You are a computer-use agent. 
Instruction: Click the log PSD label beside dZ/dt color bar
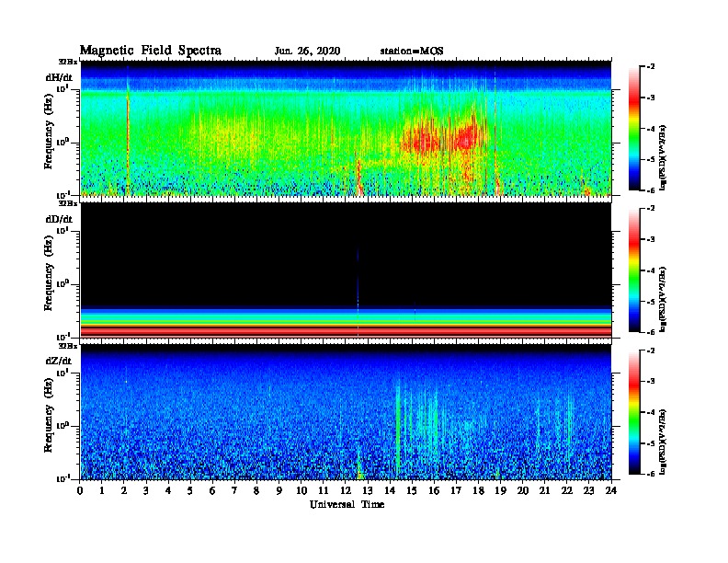[663, 442]
